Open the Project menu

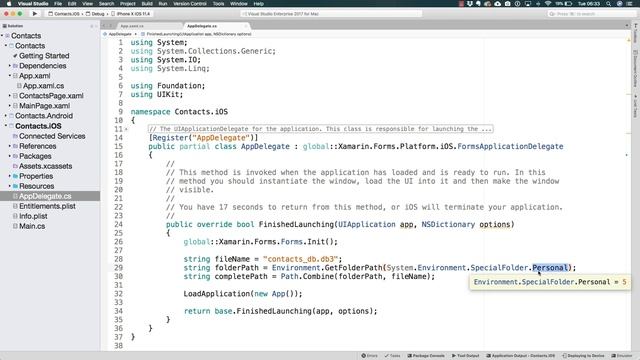[127, 4]
